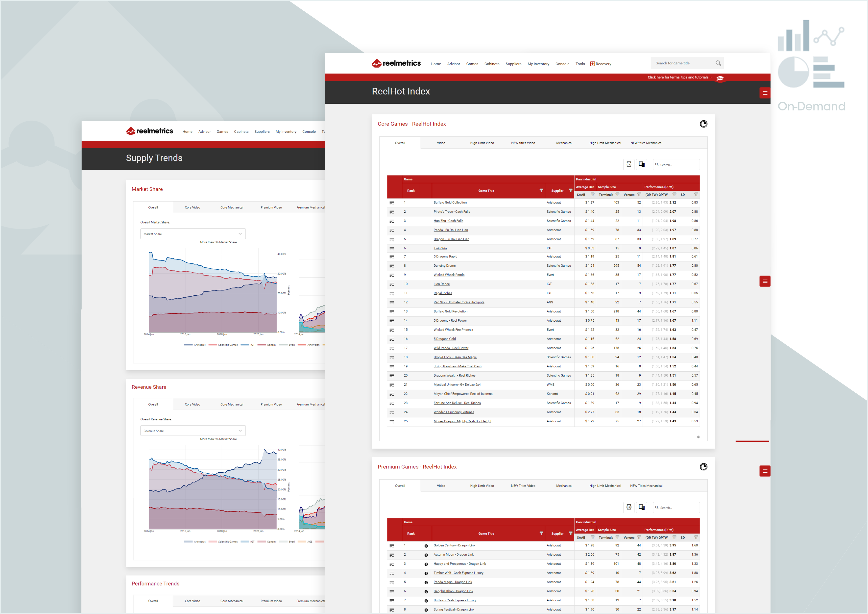Focus the Search for game title field
Image resolution: width=868 pixels, height=614 pixels.
coord(682,63)
